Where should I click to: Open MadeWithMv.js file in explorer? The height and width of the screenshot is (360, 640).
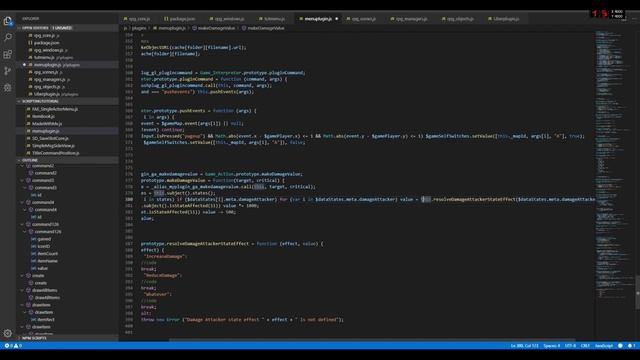(x=67, y=124)
